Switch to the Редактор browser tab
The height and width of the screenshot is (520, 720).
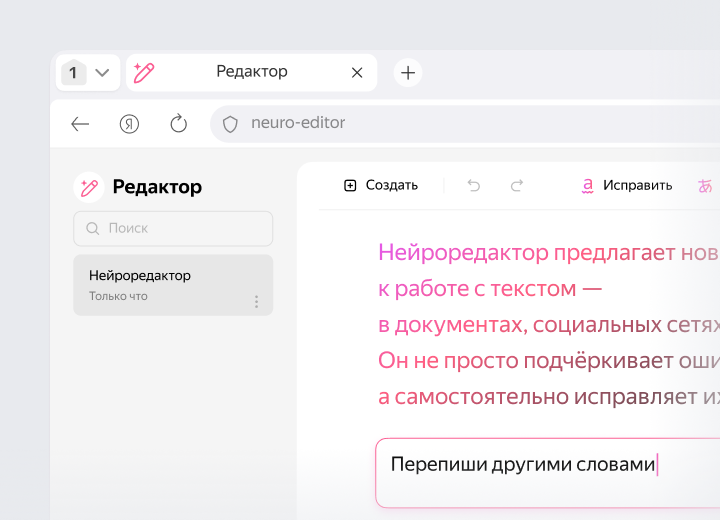click(252, 72)
